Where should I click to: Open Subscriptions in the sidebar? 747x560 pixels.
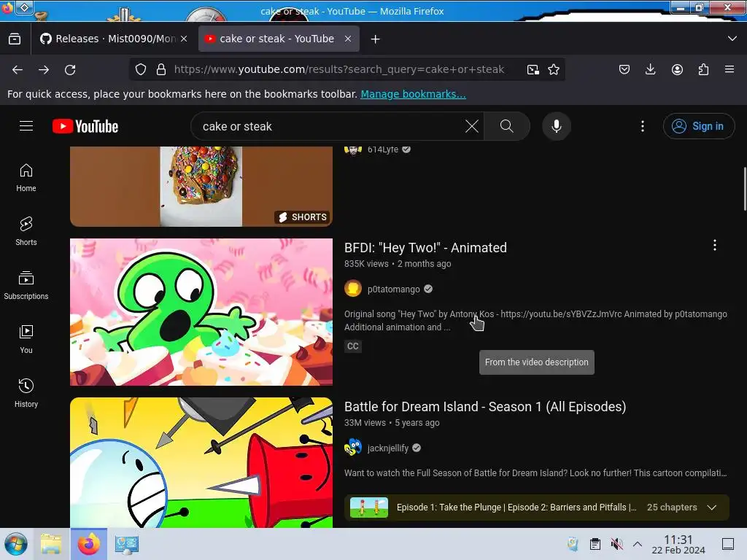tap(26, 285)
